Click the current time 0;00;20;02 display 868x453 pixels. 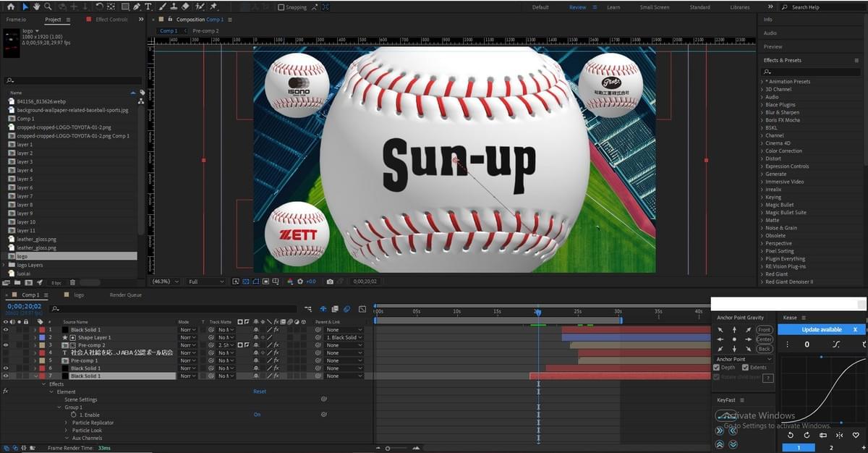25,307
